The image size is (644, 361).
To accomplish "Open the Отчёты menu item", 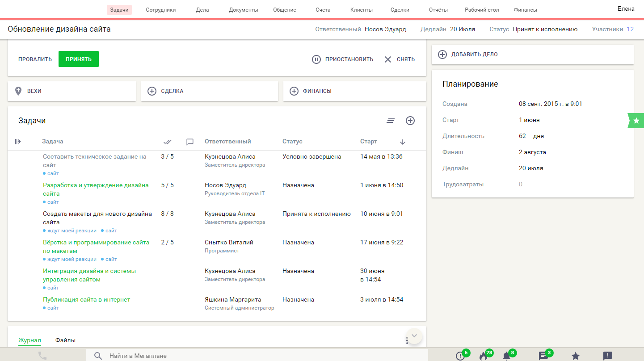I will click(438, 10).
